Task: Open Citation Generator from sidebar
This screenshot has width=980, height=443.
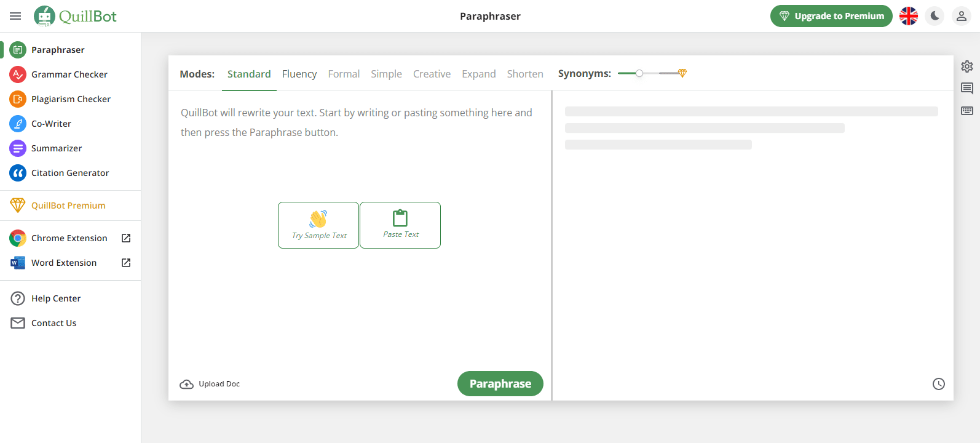Action: (70, 173)
